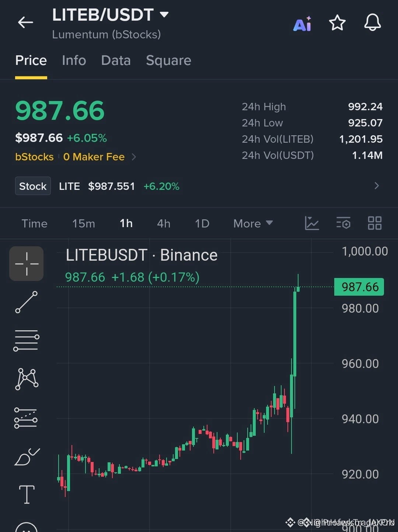The width and height of the screenshot is (398, 532).
Task: Open the 0 Maker Fee link
Action: 94,157
